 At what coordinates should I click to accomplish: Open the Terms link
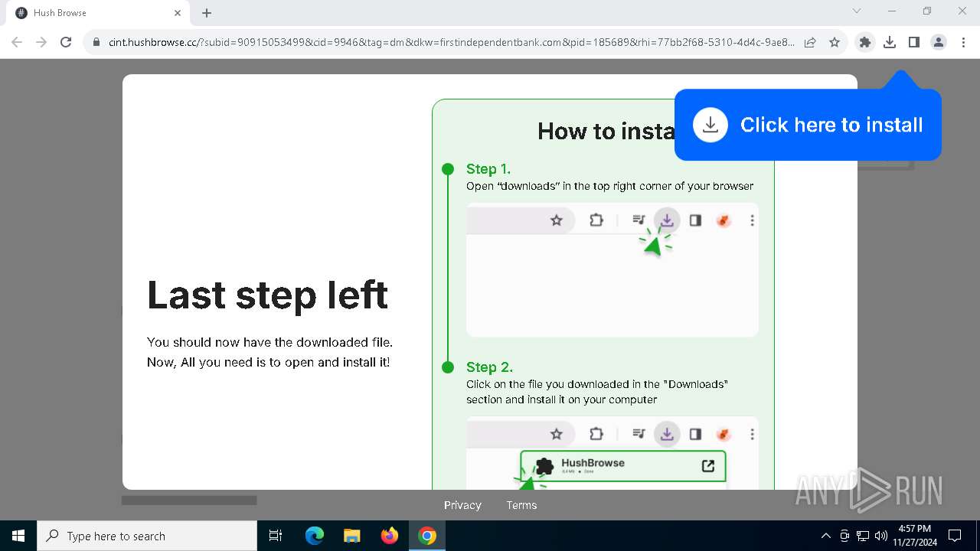pyautogui.click(x=521, y=505)
